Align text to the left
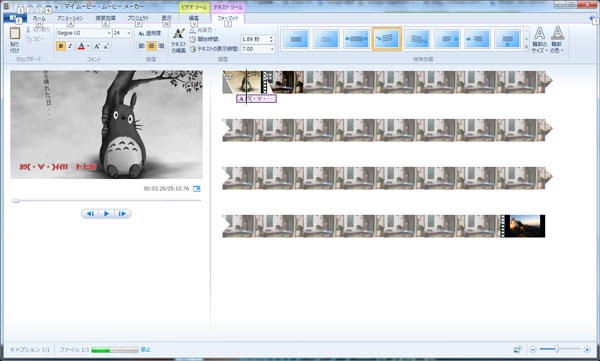Image resolution: width=600 pixels, height=361 pixels. click(x=142, y=46)
